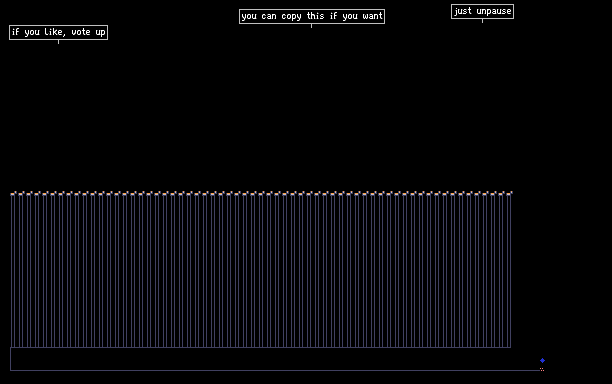This screenshot has width=612, height=384.
Task: Click the word "copy" in the middle sign
Action: 291,16
